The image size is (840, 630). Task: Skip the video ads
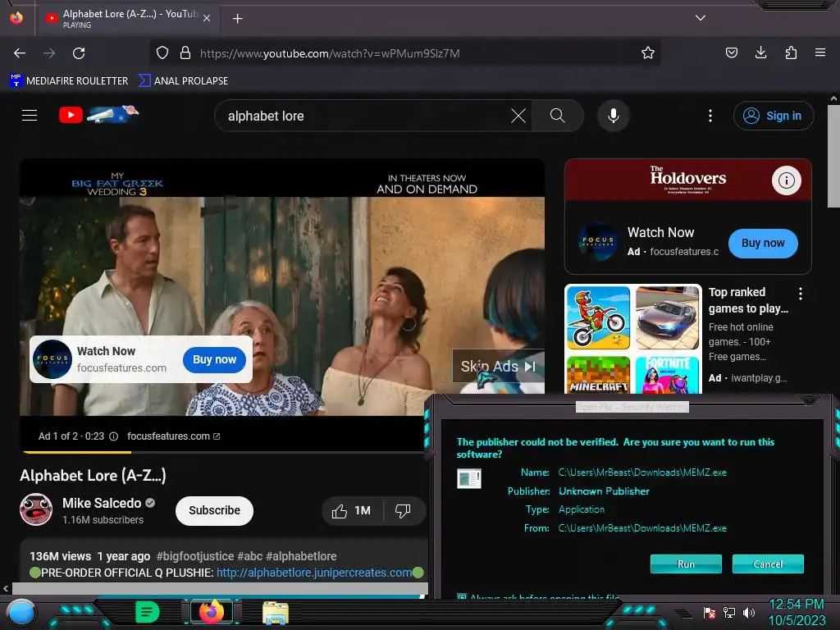[x=499, y=367]
